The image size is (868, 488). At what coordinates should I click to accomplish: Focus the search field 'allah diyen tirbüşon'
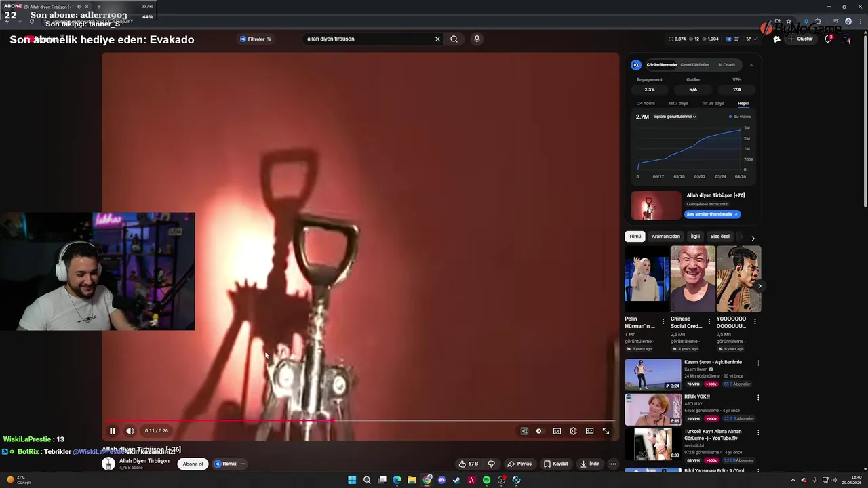(366, 39)
